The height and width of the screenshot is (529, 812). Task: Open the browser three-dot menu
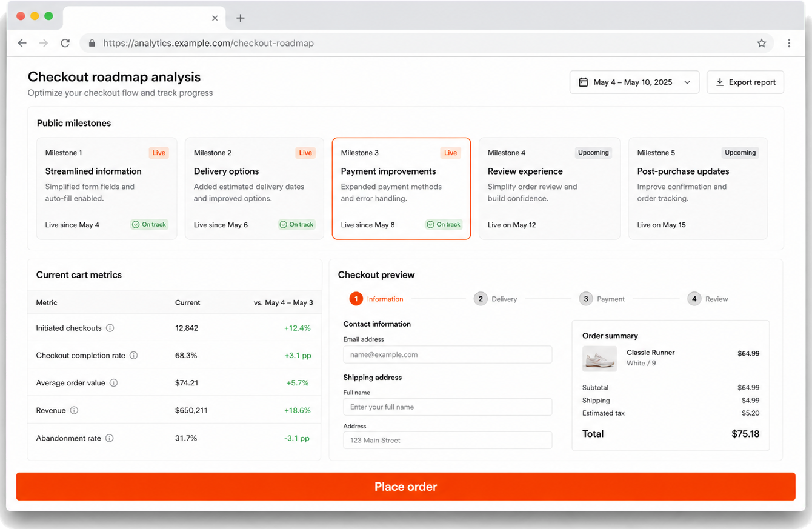coord(789,43)
